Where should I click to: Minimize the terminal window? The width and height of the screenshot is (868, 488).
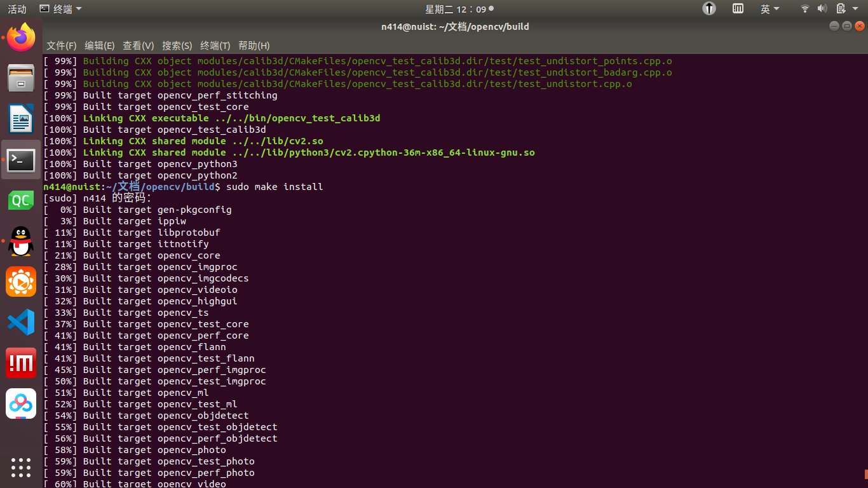(834, 26)
